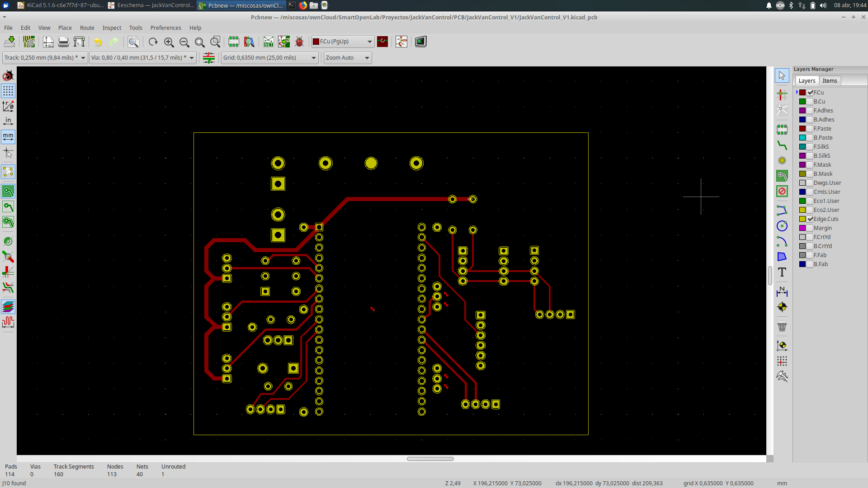Switch units to millimeters icon

[8, 136]
